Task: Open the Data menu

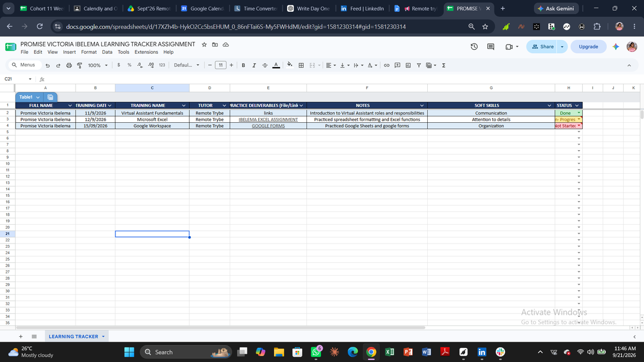Action: pos(107,53)
